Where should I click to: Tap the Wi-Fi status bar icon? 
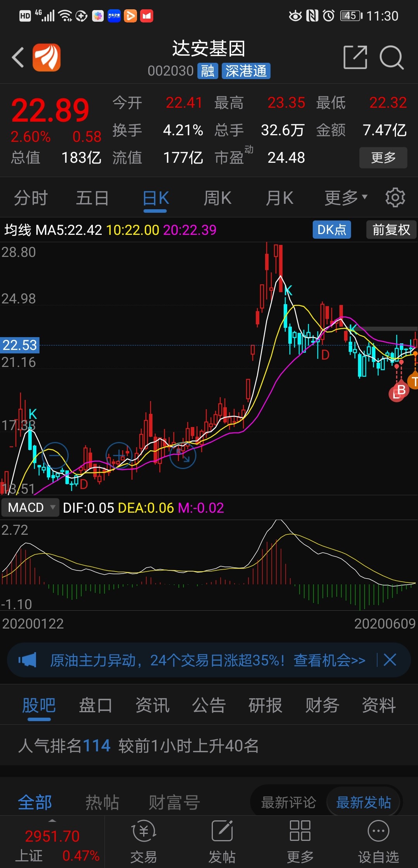pos(65,16)
